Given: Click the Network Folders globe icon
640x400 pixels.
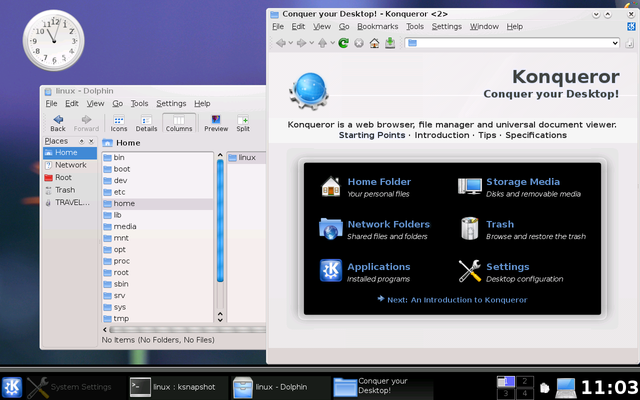Looking at the screenshot, I should (x=331, y=229).
